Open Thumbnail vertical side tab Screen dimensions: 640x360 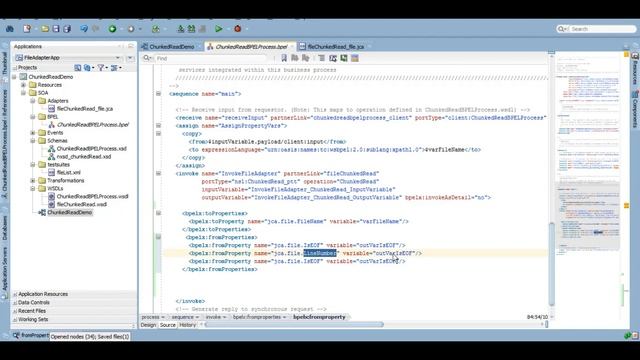[4, 63]
